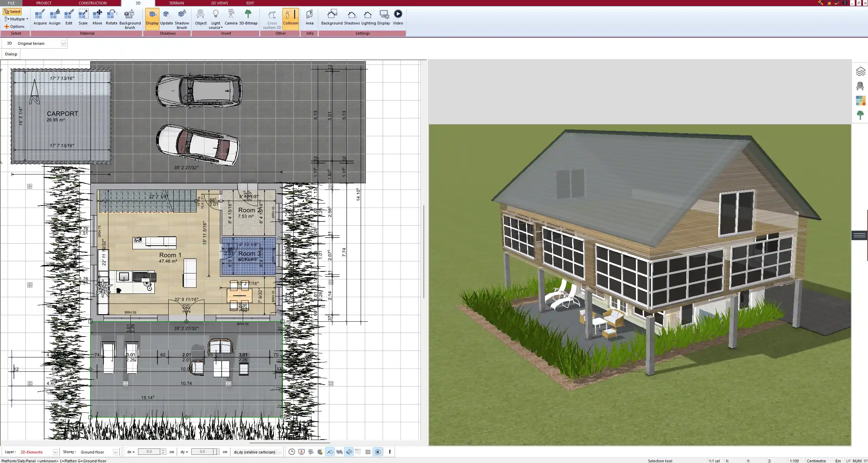Open Shadows settings

pos(352,18)
